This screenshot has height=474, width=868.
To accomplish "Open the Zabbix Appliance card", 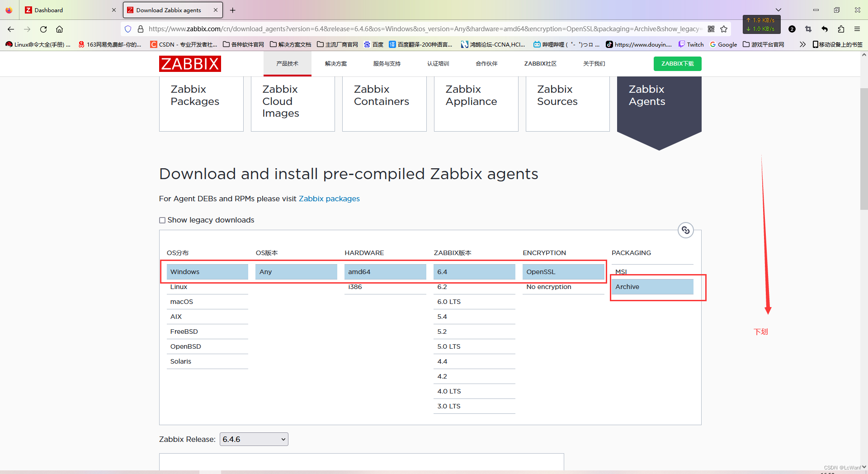I will click(476, 104).
